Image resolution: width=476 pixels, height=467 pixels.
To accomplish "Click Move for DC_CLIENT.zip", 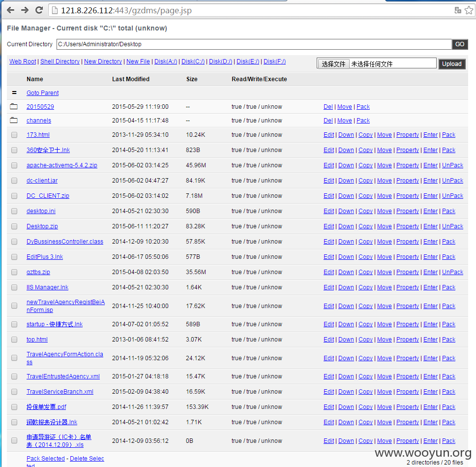I will click(385, 196).
